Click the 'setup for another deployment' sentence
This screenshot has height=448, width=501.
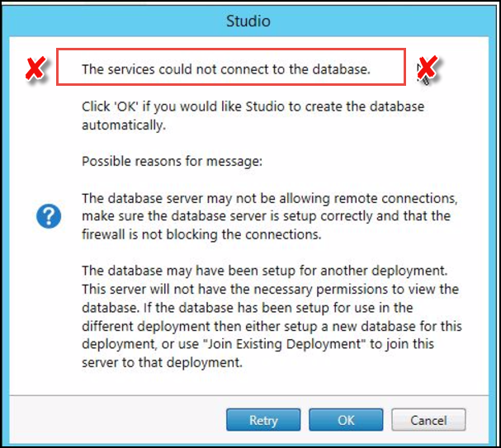(x=265, y=271)
